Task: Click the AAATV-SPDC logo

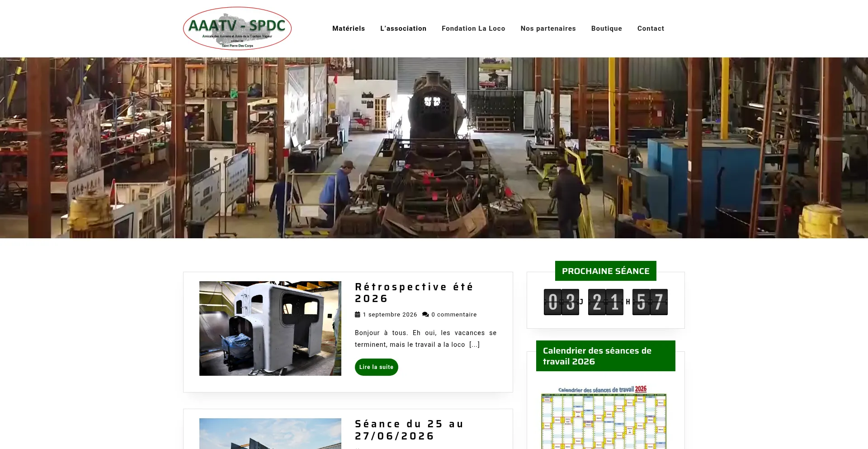Action: pyautogui.click(x=237, y=28)
